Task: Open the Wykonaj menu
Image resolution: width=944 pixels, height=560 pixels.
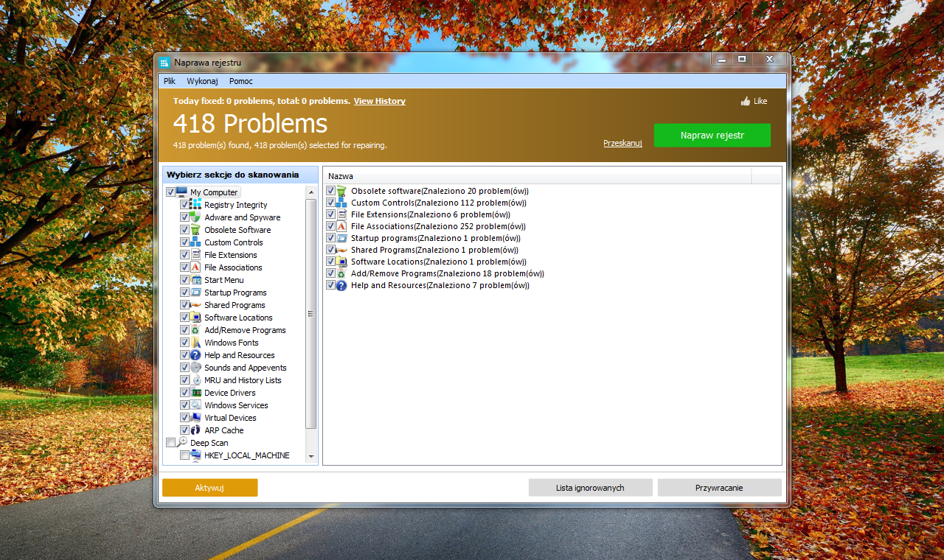Action: [x=202, y=81]
